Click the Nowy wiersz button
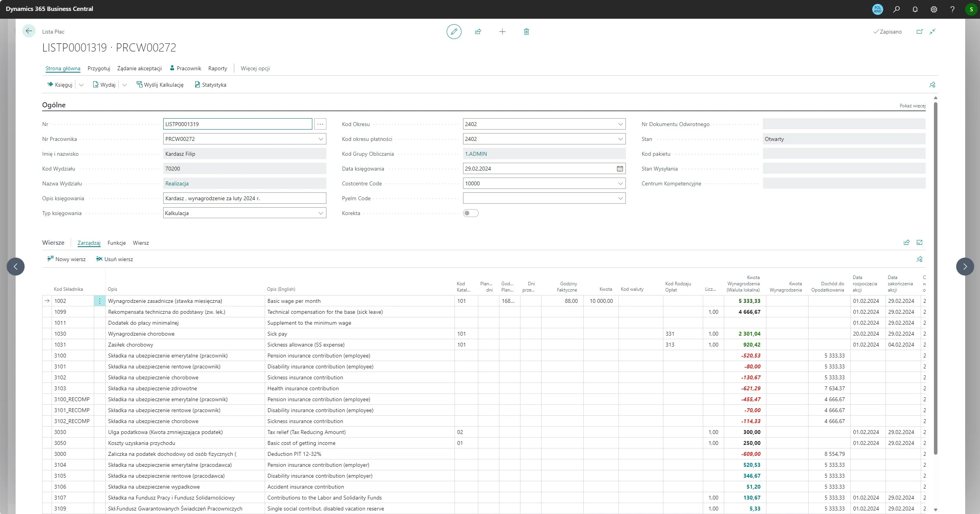 66,259
